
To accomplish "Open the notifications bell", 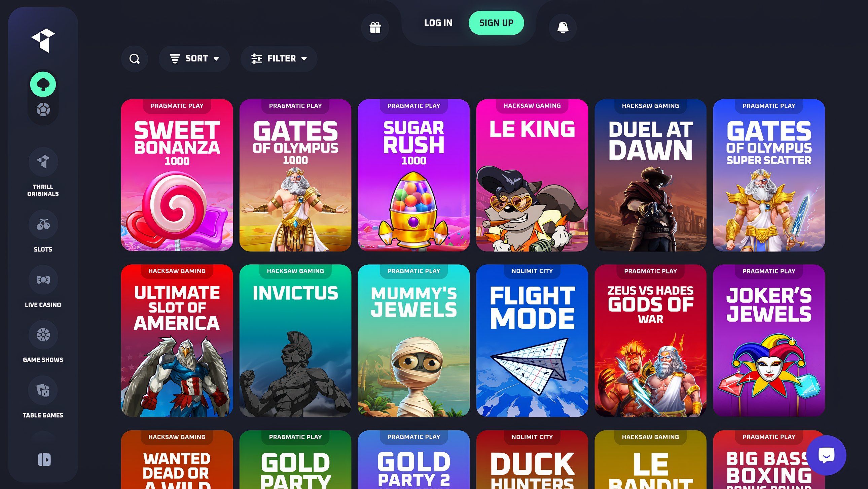I will click(x=563, y=28).
